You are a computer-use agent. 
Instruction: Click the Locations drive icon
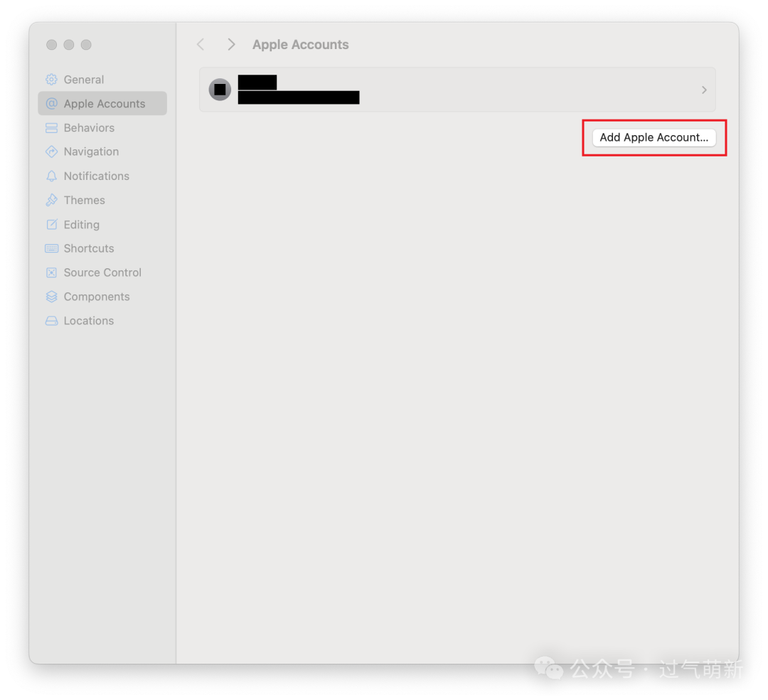coord(51,321)
